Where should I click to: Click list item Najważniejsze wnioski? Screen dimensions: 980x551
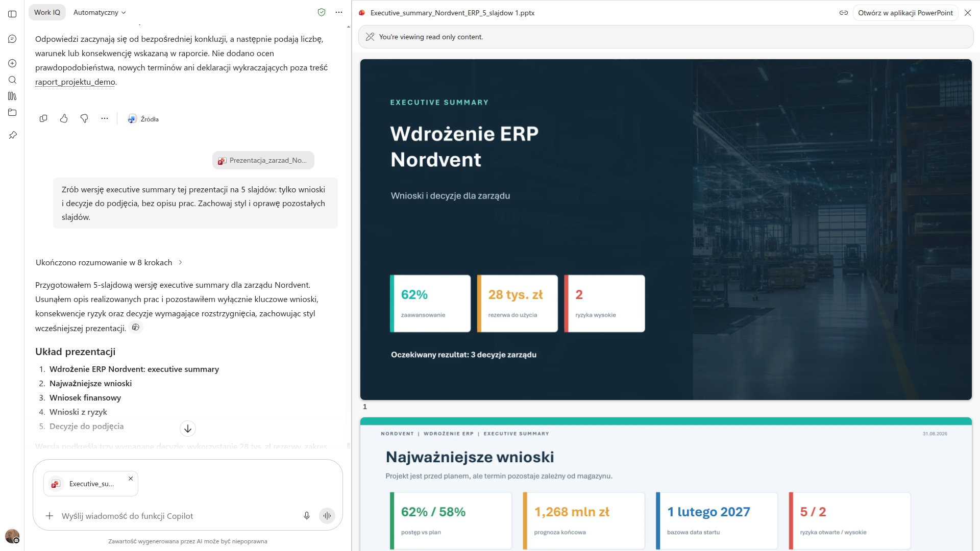pos(90,383)
